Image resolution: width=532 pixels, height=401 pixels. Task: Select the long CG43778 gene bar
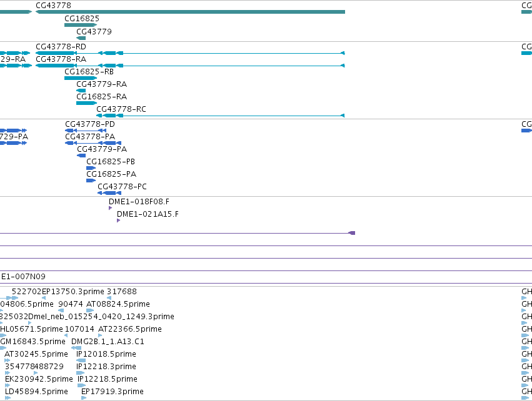190,12
